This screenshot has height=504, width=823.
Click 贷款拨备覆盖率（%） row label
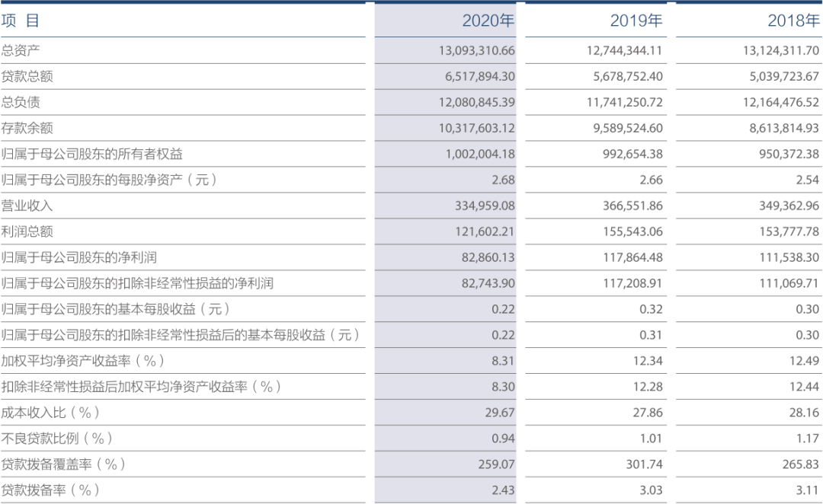pyautogui.click(x=63, y=464)
